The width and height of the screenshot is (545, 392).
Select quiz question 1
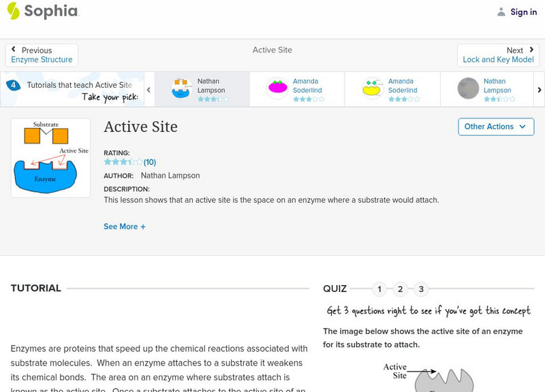[x=379, y=289]
